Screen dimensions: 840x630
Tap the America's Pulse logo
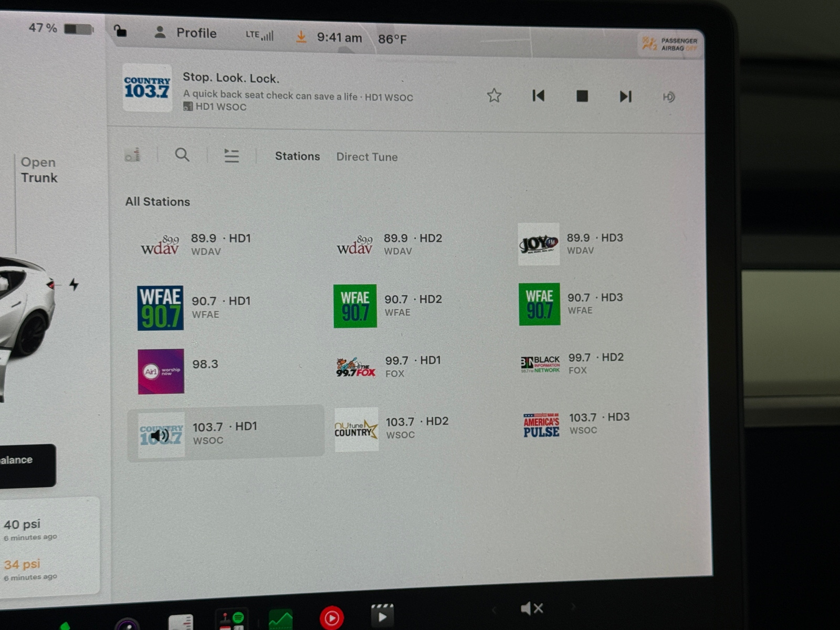click(541, 425)
